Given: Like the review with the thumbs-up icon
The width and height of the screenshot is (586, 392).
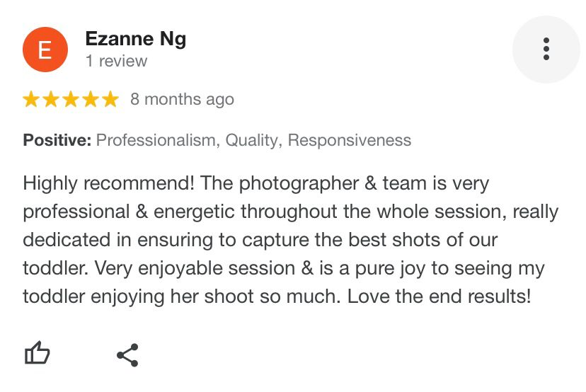Looking at the screenshot, I should pos(37,352).
